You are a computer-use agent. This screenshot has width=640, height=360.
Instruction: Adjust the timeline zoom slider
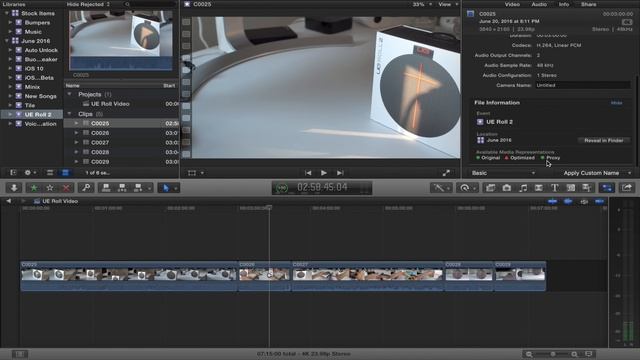pyautogui.click(x=553, y=354)
